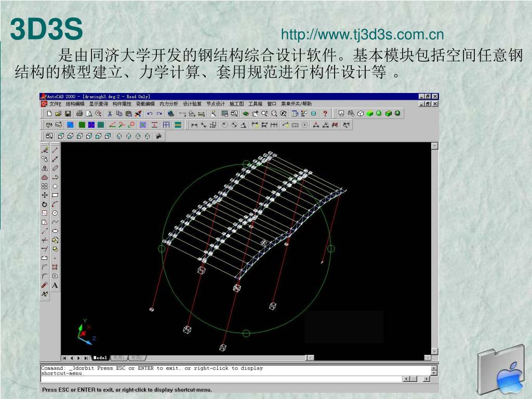
Task: Click the command window scroll right arrow
Action: 427,379
